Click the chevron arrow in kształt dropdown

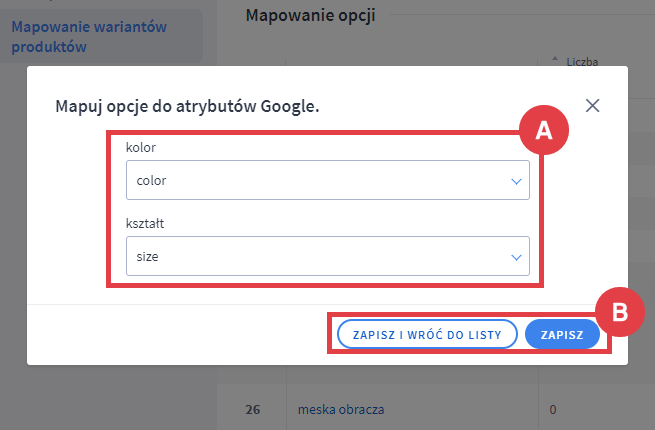(516, 257)
